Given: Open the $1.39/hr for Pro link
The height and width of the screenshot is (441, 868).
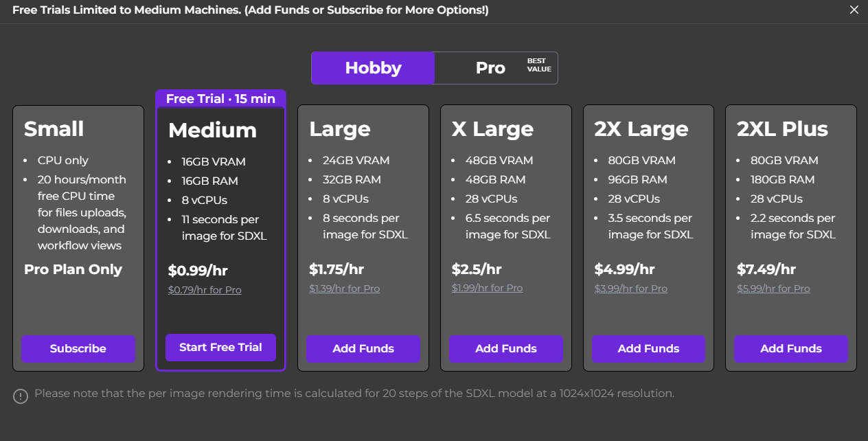Looking at the screenshot, I should coord(344,289).
